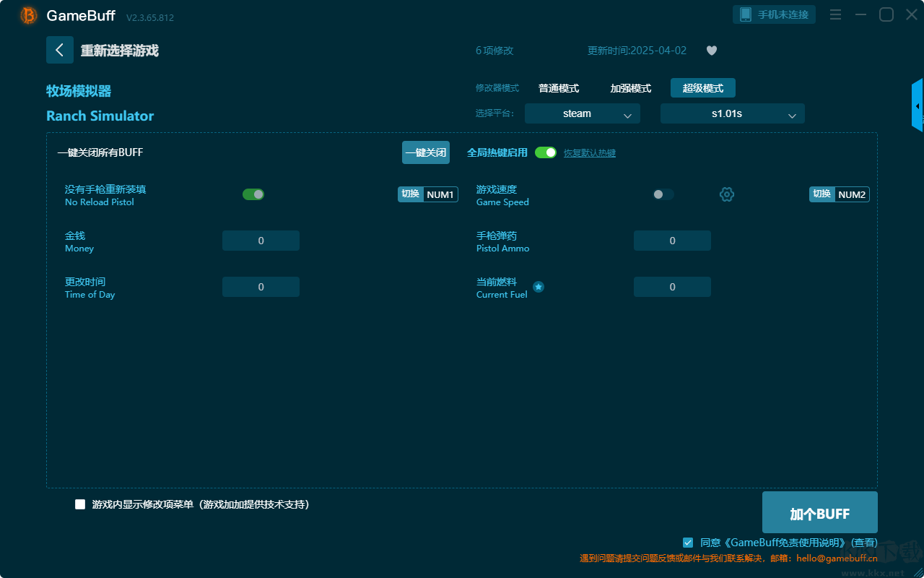
Task: Click the 一键关闭所有BUFF label
Action: (100, 152)
